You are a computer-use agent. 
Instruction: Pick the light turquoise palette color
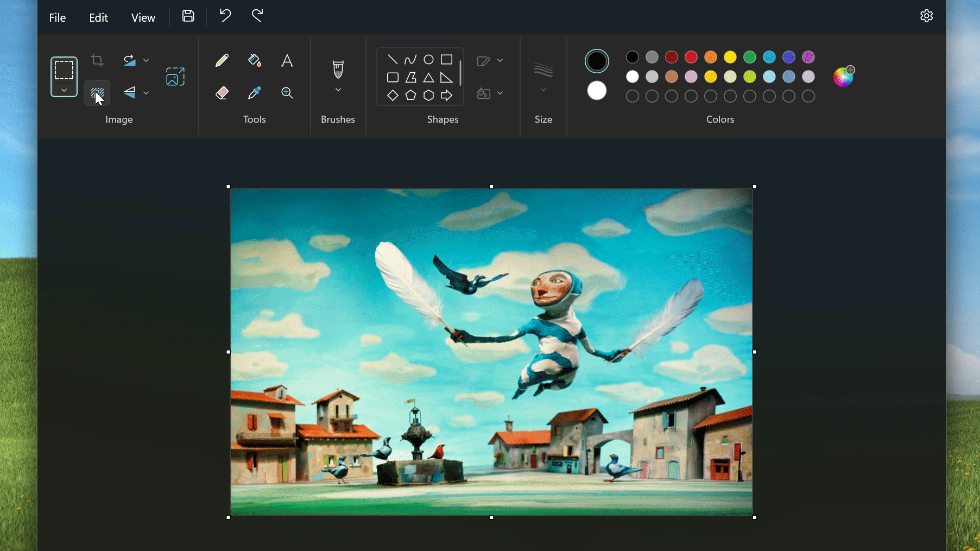(x=769, y=77)
